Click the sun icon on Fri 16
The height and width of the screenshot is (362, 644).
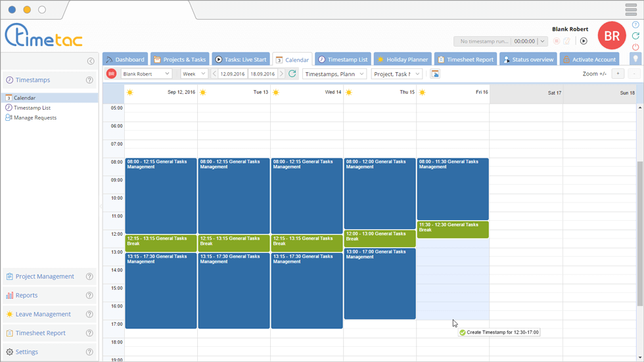pos(422,93)
